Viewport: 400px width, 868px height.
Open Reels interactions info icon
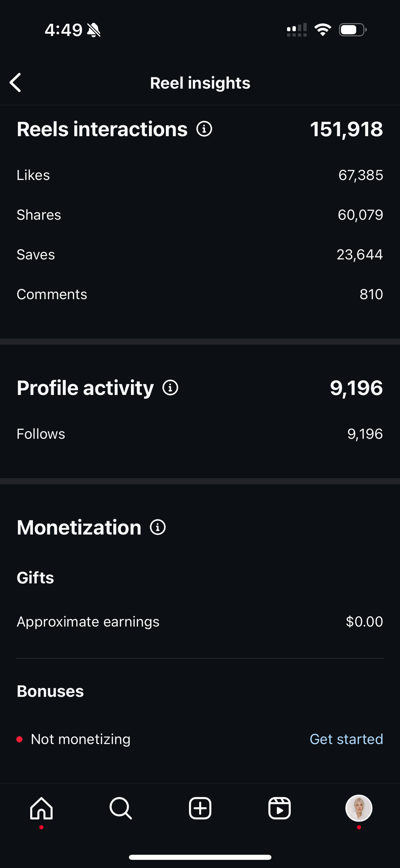pyautogui.click(x=204, y=129)
